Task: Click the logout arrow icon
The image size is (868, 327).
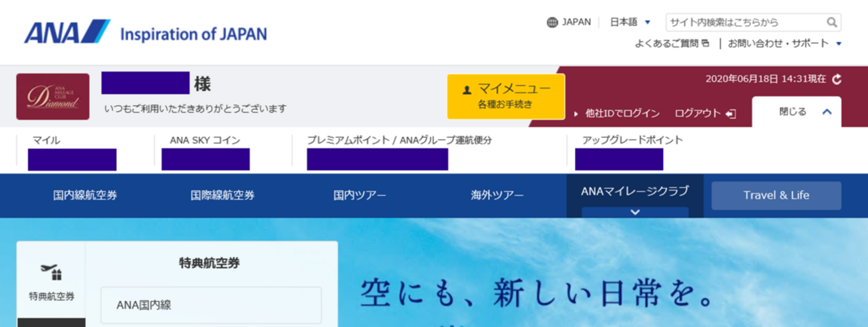Action: [730, 113]
